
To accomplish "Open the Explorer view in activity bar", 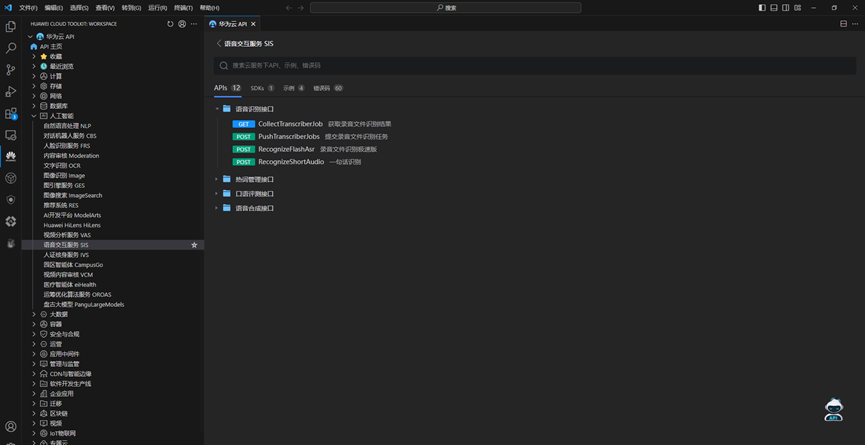I will point(10,26).
